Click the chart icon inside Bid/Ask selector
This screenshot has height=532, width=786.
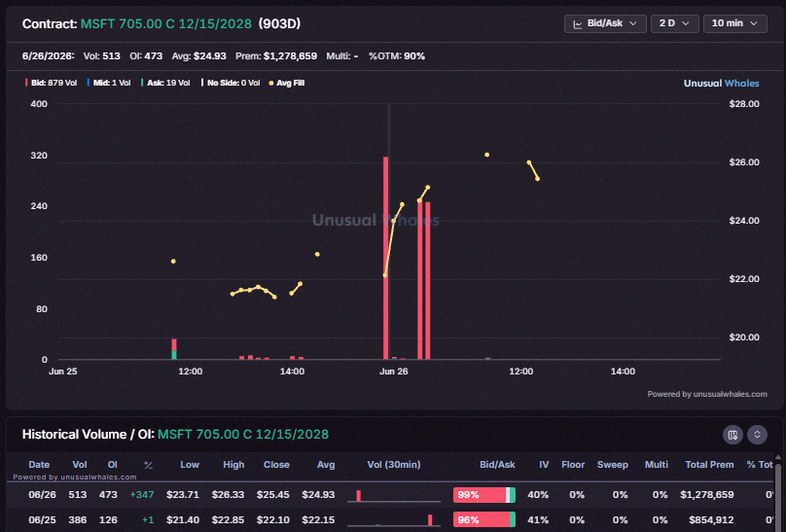pyautogui.click(x=578, y=24)
